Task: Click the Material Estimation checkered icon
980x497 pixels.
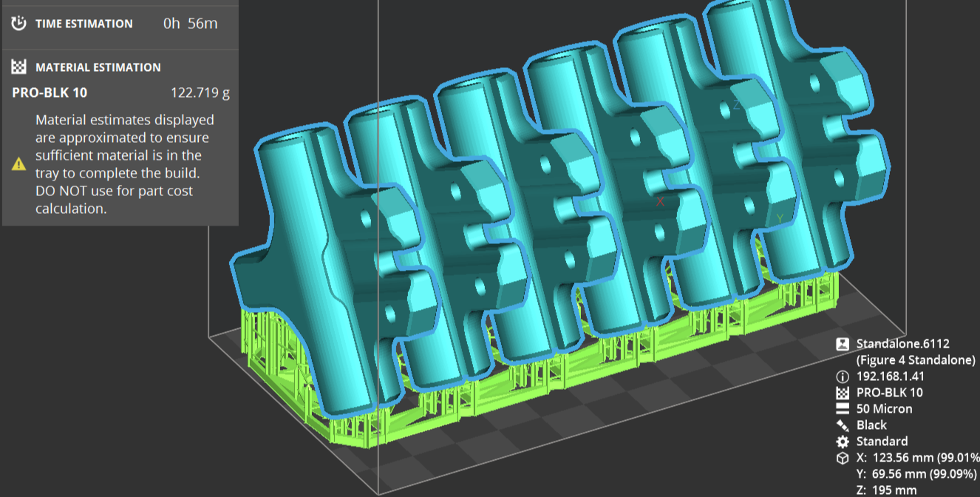Action: click(x=19, y=67)
